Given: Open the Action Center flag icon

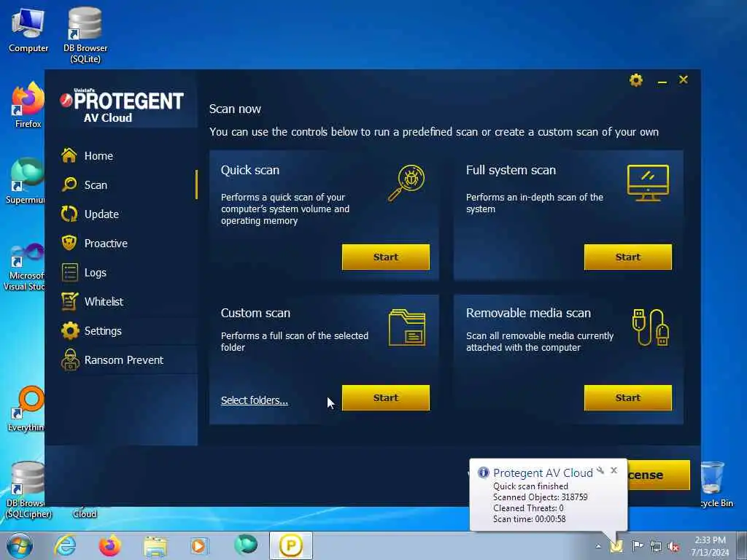Looking at the screenshot, I should 637,546.
